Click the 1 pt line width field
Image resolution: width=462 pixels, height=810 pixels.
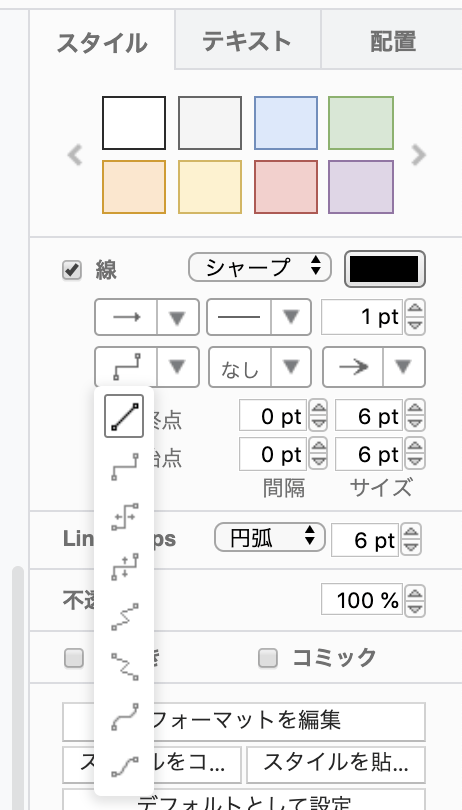[362, 317]
